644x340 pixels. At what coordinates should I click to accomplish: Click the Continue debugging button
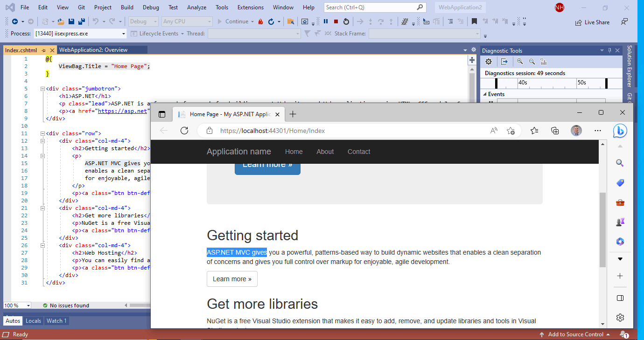pos(232,21)
